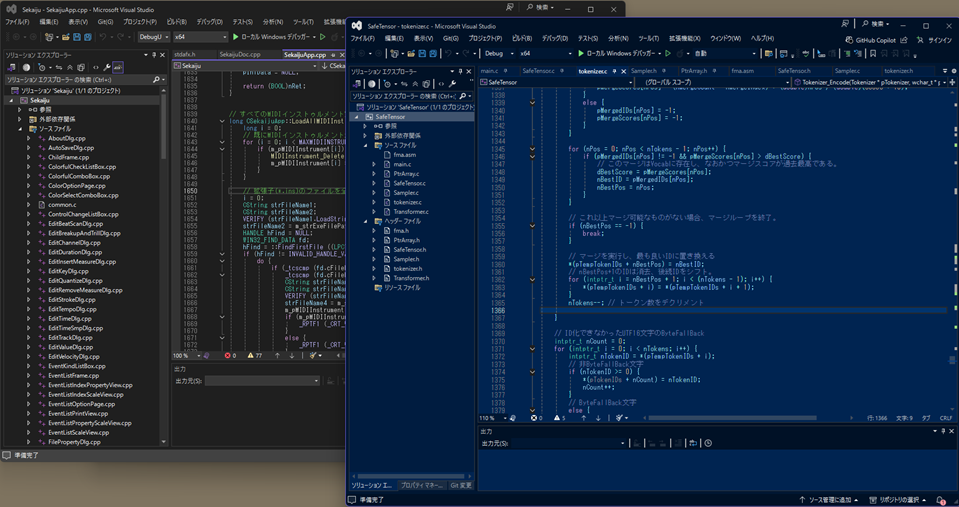Pin the tokenizer.c tab
Viewport: 959px width, 507px height.
[x=614, y=72]
